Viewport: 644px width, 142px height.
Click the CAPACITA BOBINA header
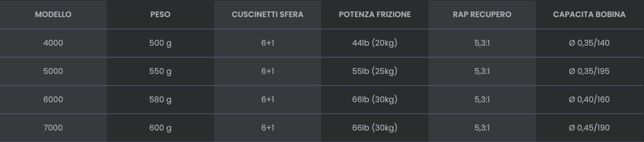point(589,14)
